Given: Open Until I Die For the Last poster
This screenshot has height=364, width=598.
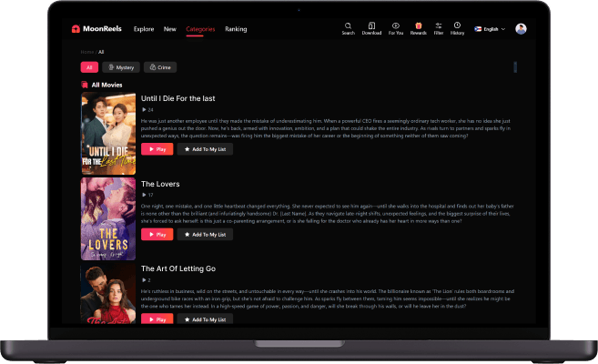Looking at the screenshot, I should click(108, 134).
